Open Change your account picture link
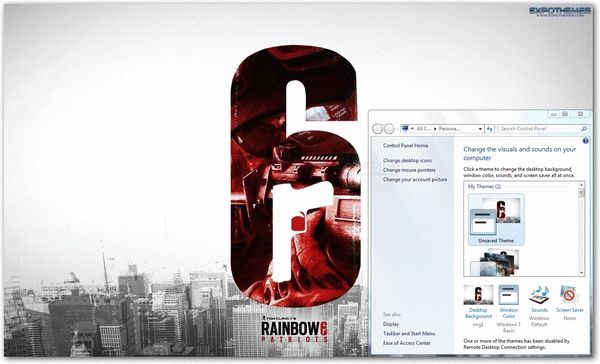 coord(415,180)
